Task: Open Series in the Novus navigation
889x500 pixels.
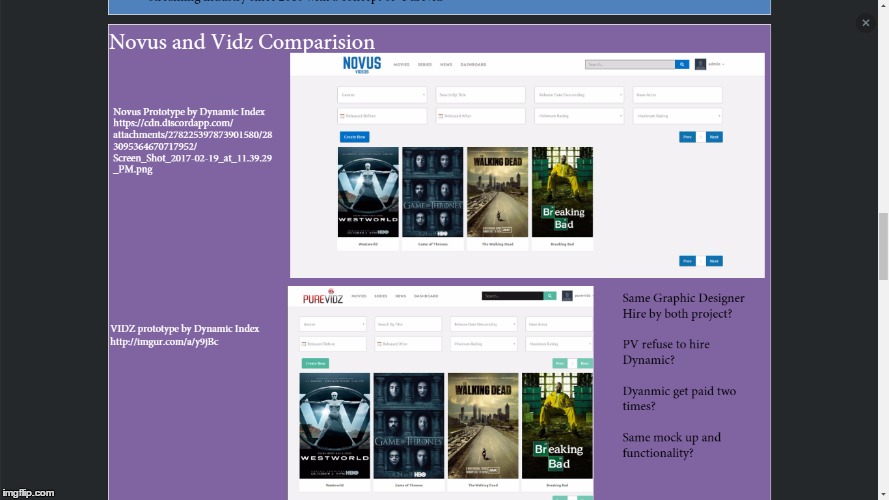Action: point(425,65)
